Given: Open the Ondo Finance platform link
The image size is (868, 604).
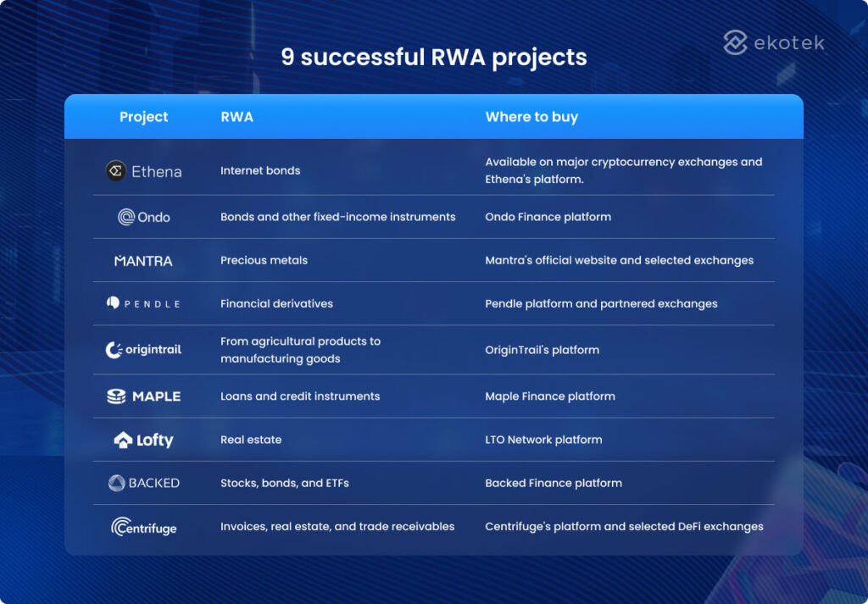Looking at the screenshot, I should coord(548,217).
